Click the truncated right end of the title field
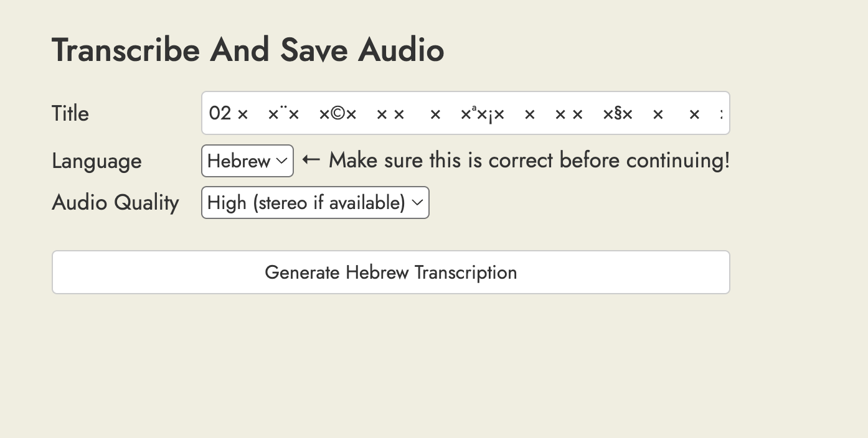Viewport: 868px width, 438px height. coord(720,114)
